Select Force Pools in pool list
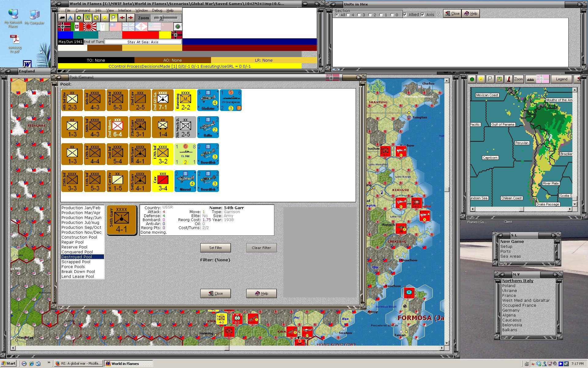The height and width of the screenshot is (368, 588). tap(73, 267)
